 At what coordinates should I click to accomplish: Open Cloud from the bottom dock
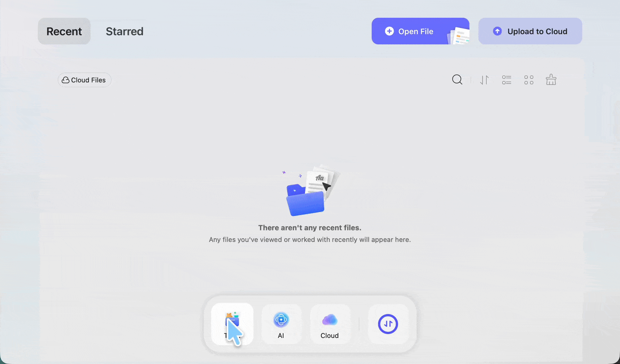coord(330,324)
